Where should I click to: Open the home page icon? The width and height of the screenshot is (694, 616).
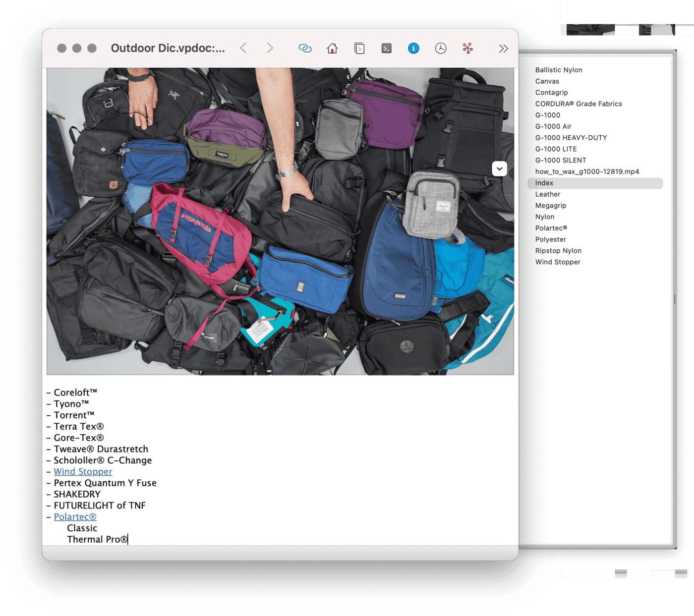[x=332, y=48]
